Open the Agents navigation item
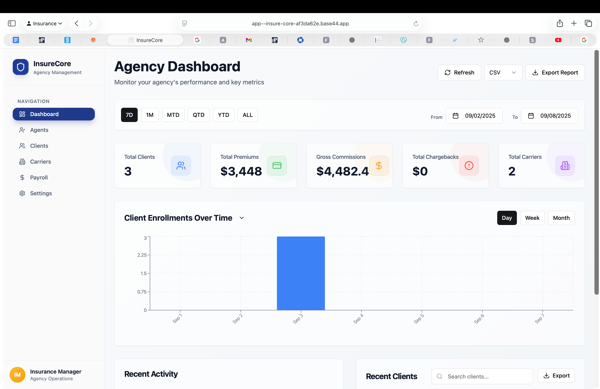 [x=54, y=130]
